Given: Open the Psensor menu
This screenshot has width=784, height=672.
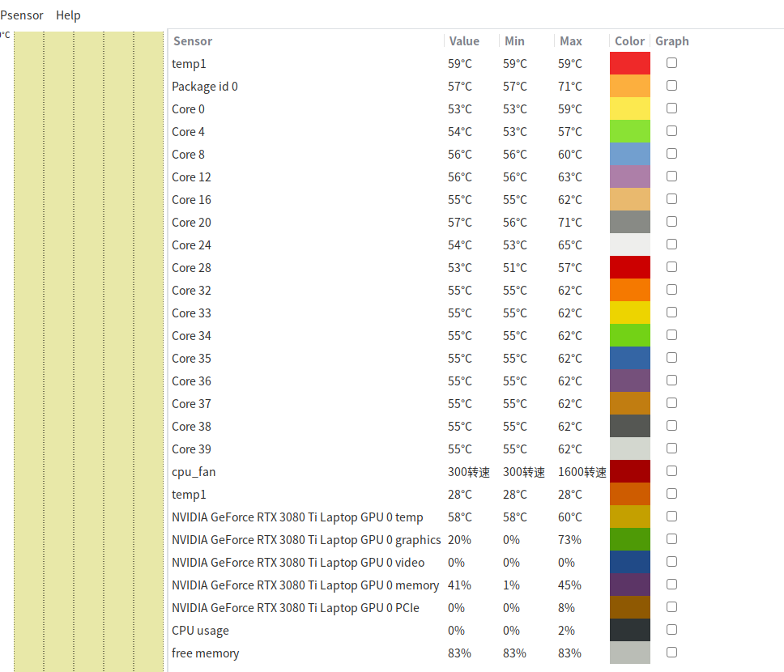Looking at the screenshot, I should (x=22, y=15).
